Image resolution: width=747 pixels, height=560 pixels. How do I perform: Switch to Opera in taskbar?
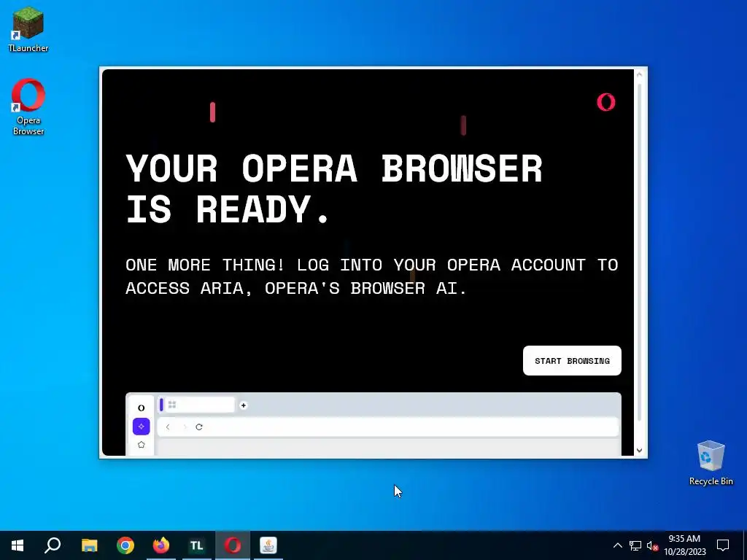(x=233, y=545)
